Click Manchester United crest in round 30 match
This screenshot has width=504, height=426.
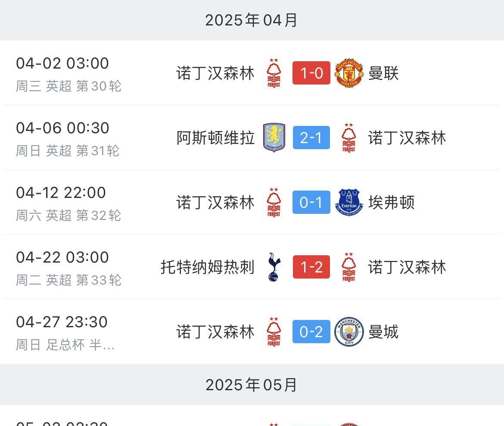click(349, 73)
